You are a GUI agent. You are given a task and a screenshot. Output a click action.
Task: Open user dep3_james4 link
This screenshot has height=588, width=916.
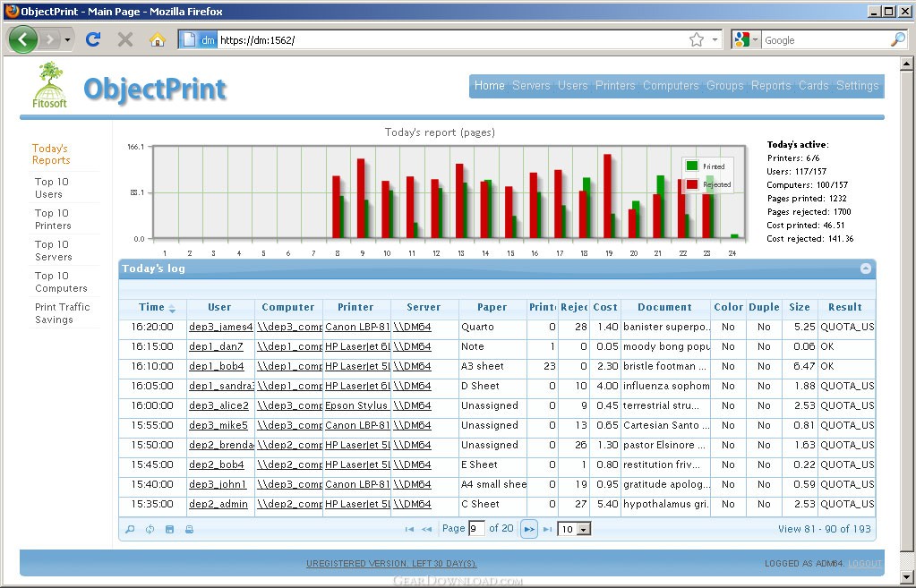click(221, 327)
